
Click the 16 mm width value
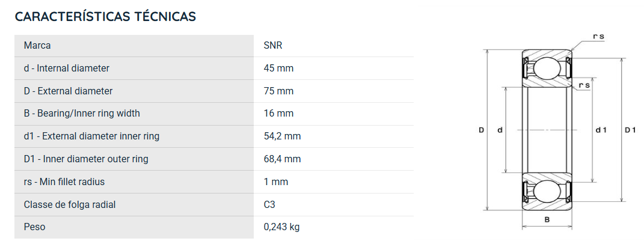tap(278, 113)
